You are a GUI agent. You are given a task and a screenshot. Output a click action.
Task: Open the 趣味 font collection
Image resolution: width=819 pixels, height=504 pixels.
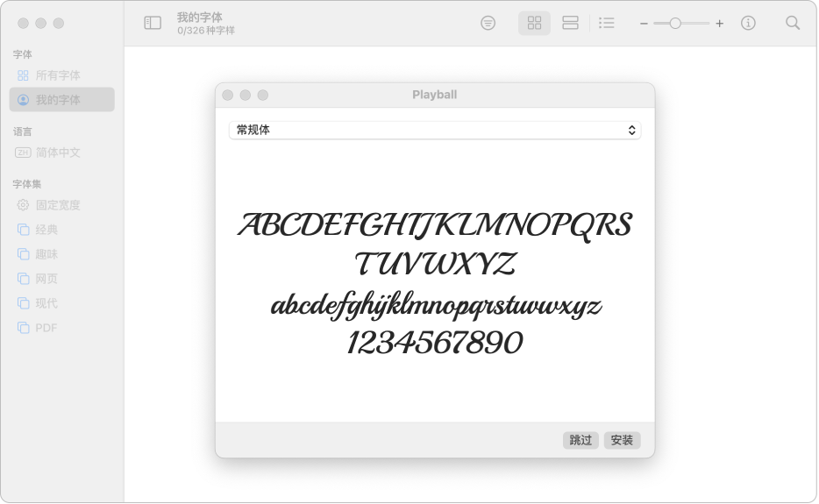61,254
